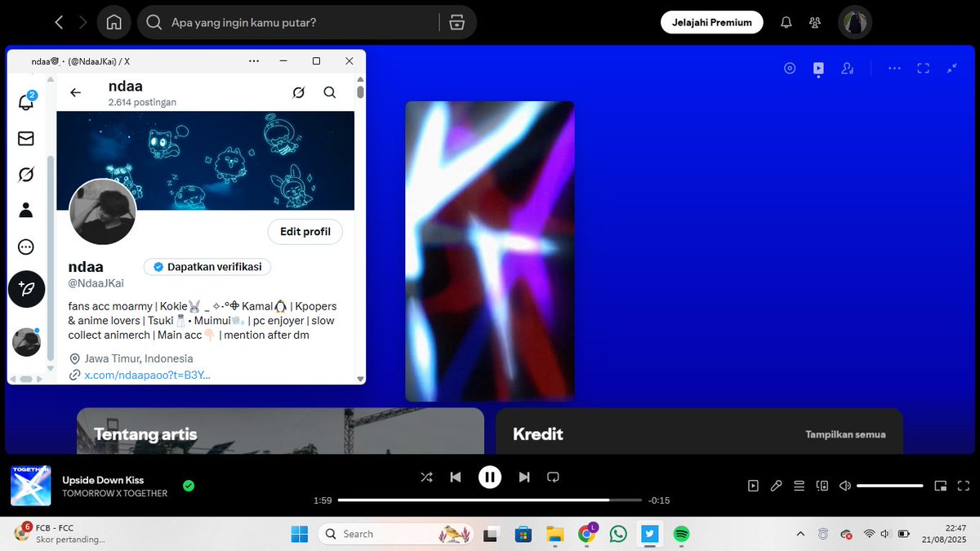Adjust the Spotify volume slider
Screen dimensions: 980x551
click(x=890, y=486)
